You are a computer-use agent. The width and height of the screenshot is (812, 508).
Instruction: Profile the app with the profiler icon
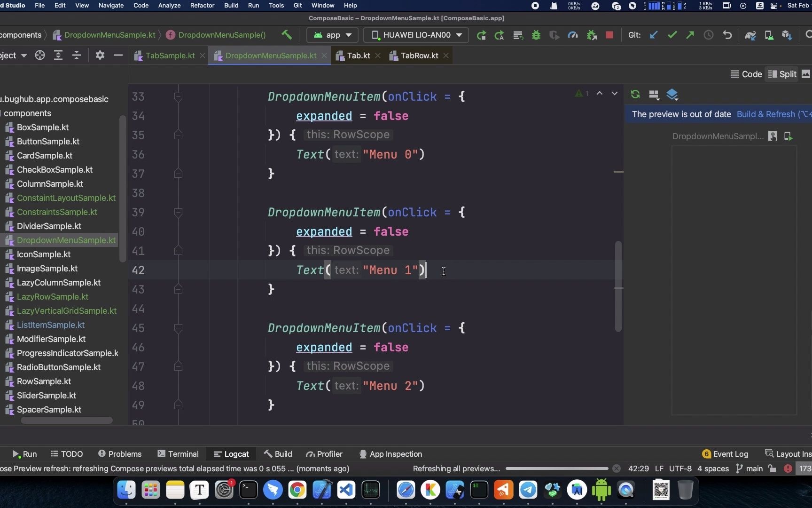pos(573,35)
